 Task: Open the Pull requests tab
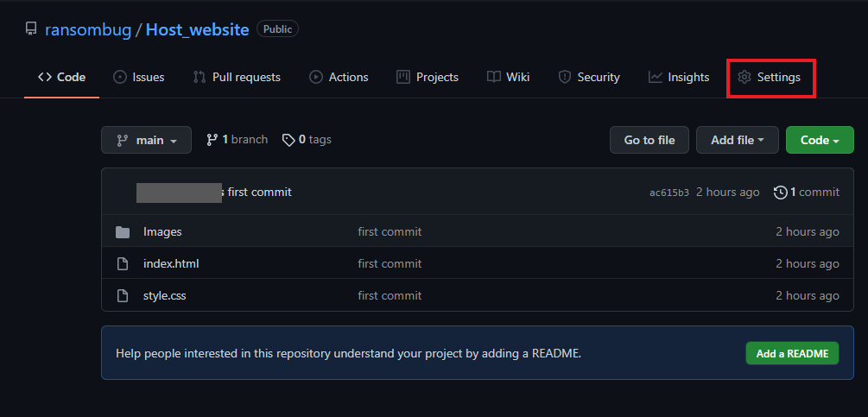pos(237,77)
